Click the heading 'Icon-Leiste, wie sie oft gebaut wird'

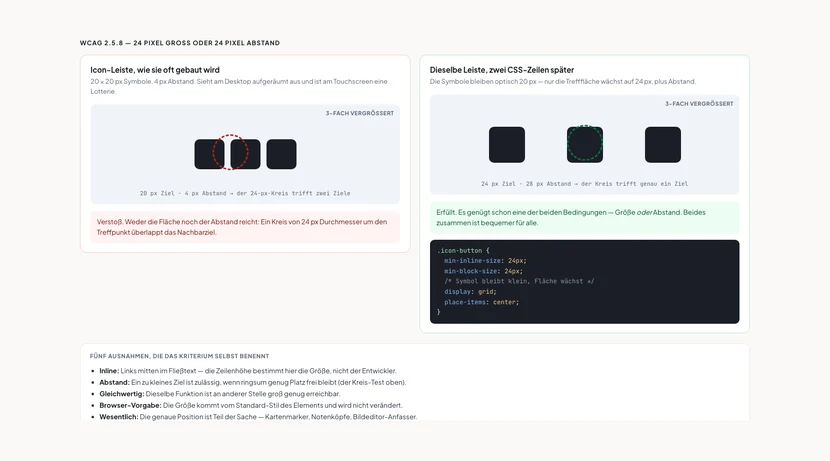[155, 70]
